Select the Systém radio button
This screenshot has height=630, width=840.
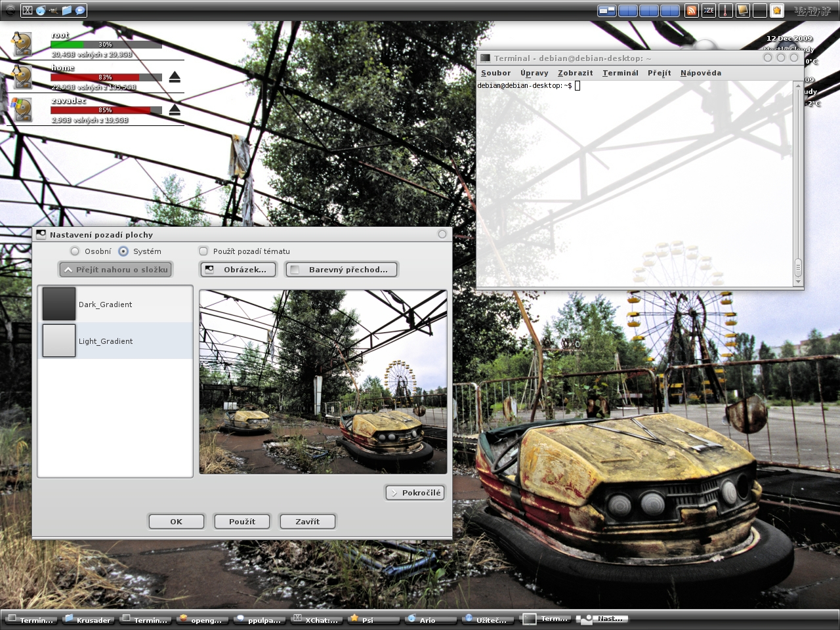(123, 251)
